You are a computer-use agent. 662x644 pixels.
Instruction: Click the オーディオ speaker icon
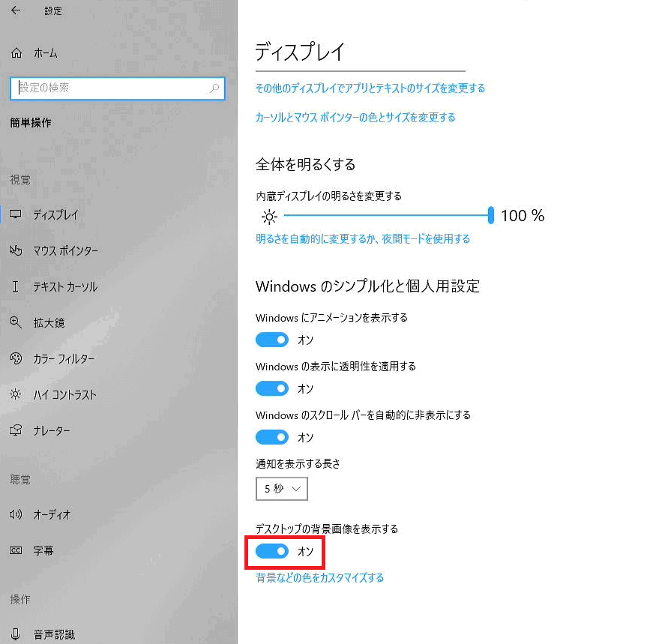pos(16,514)
